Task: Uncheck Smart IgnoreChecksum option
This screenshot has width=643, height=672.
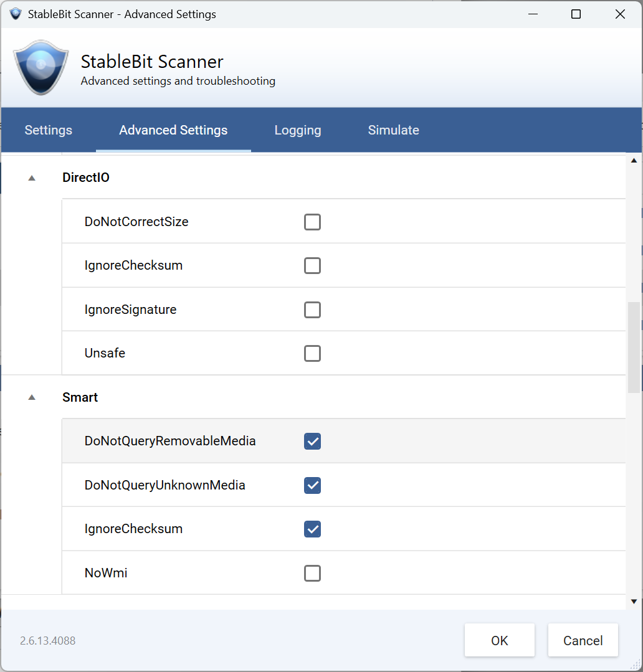Action: tap(313, 529)
